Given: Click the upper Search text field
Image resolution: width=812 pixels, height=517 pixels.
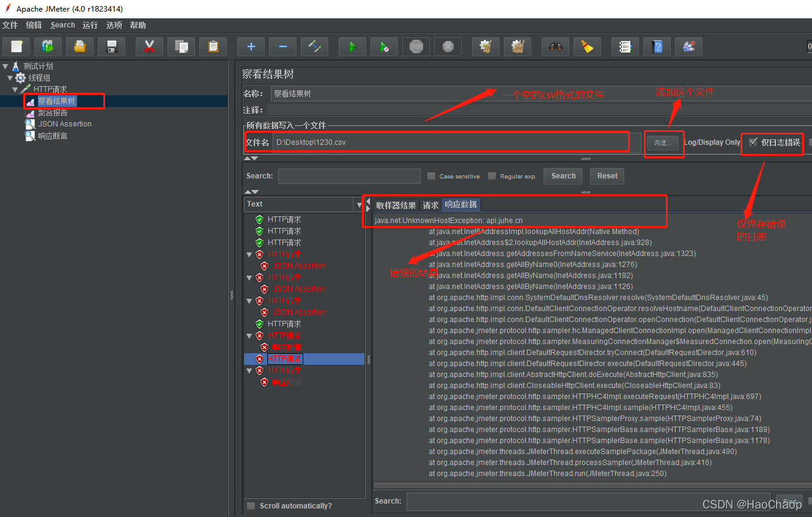Looking at the screenshot, I should [x=349, y=176].
